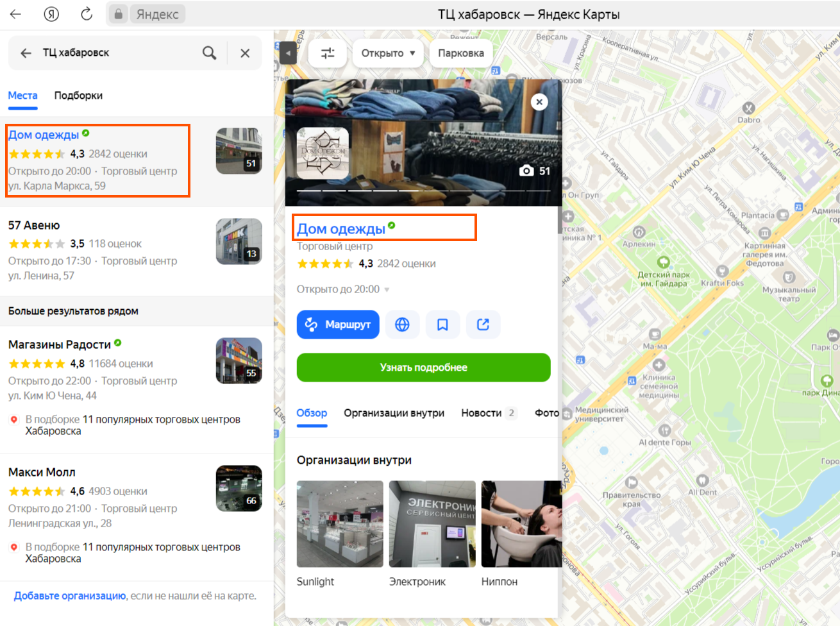Screen dimensions: 840x626
Task: Collapse the side panel with the arrow button
Action: coord(288,53)
